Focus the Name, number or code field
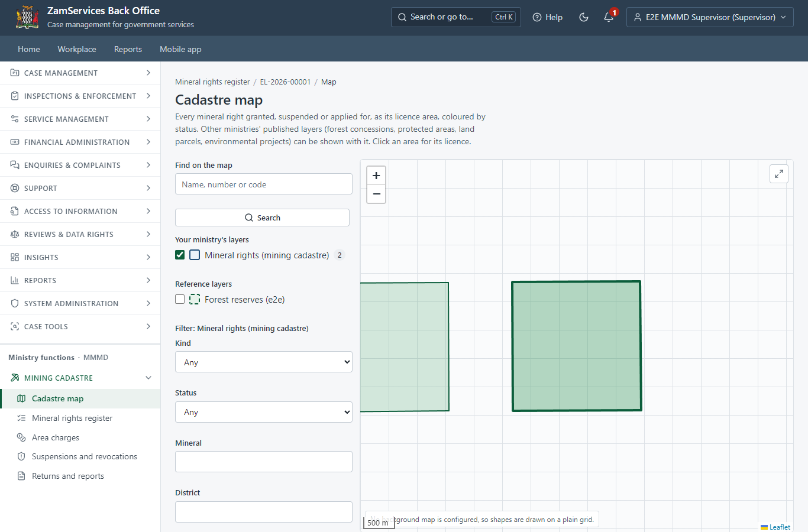Viewport: 808px width, 532px height. pos(264,184)
